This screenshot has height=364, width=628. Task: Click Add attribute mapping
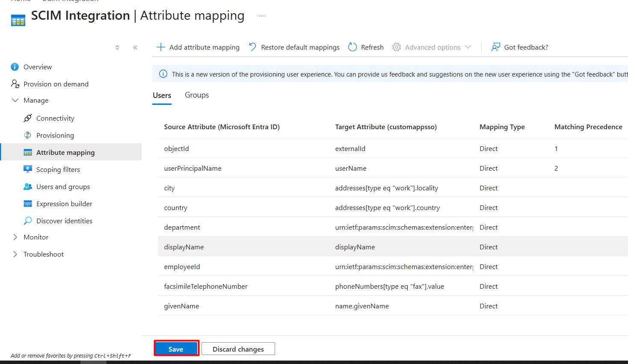point(204,47)
